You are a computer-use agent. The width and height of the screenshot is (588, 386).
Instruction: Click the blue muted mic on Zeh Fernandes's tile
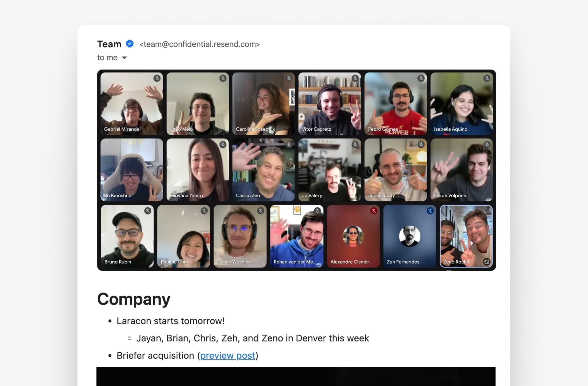(x=430, y=211)
